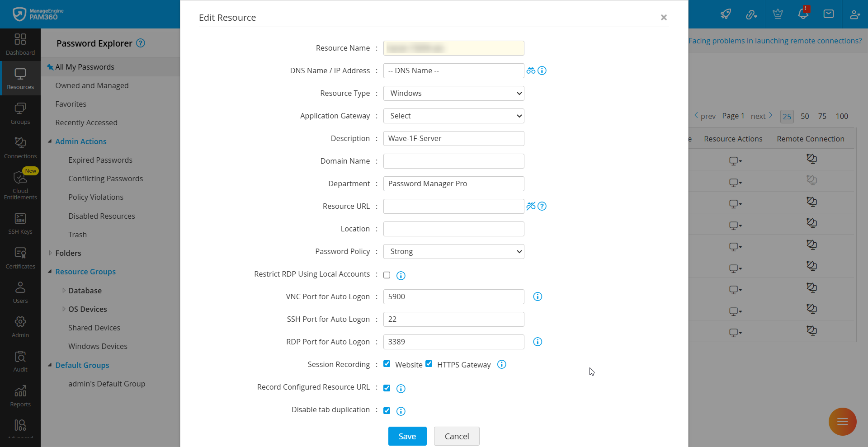This screenshot has width=868, height=447.
Task: Uncheck the Disable tab duplication checkbox
Action: point(387,410)
